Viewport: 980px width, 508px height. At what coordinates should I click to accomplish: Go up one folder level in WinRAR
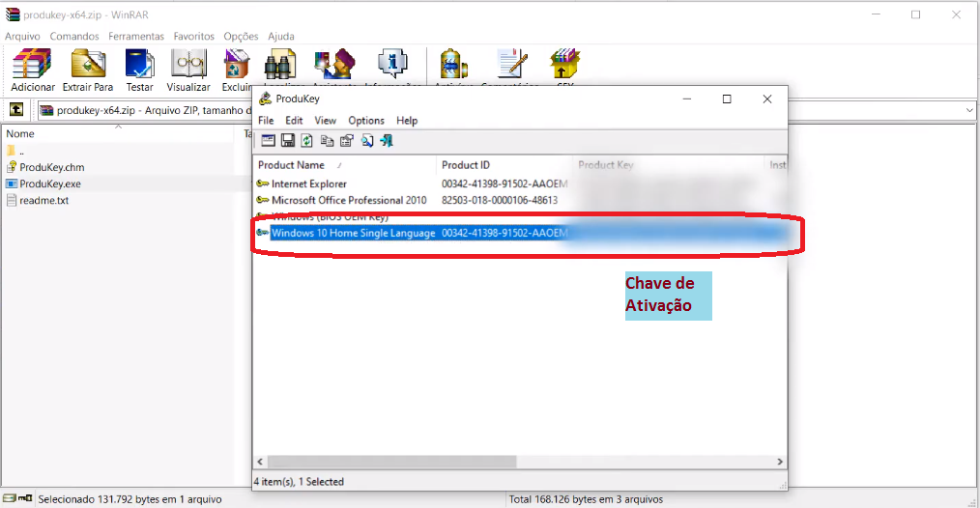[x=16, y=110]
